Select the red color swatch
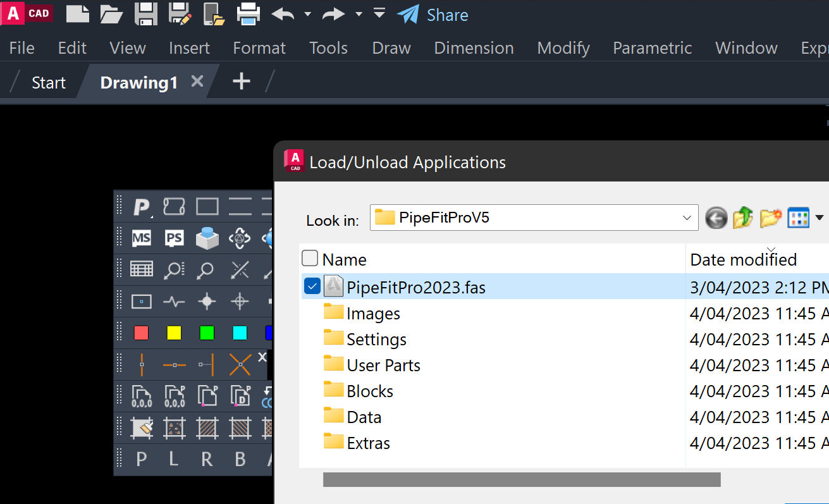829x504 pixels. (x=141, y=333)
